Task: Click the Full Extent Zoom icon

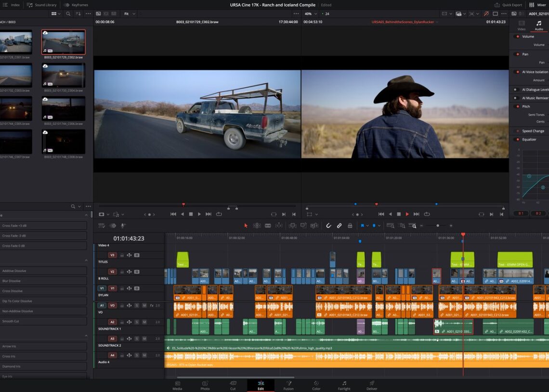Action: pyautogui.click(x=391, y=226)
